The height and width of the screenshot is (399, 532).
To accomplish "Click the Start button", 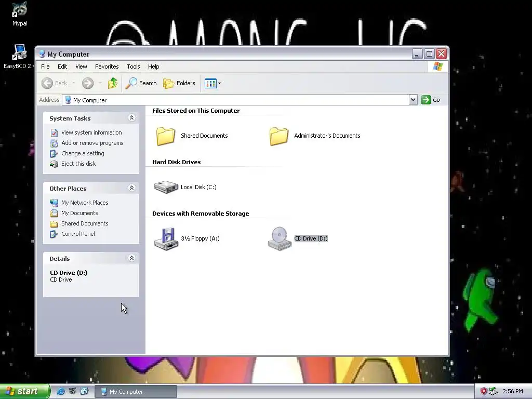I will [x=25, y=392].
